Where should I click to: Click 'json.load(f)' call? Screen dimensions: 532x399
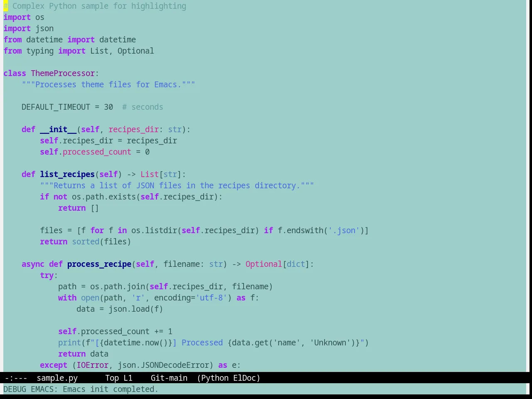pos(136,309)
